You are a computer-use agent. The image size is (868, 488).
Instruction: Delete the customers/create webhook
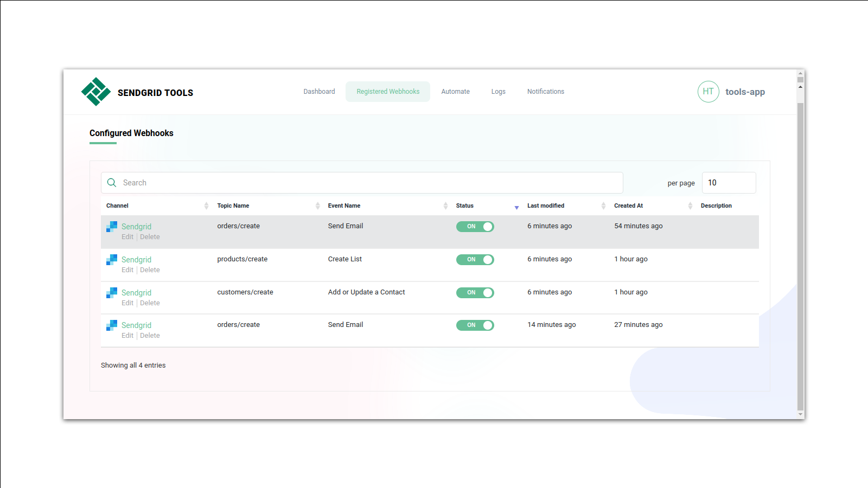149,303
